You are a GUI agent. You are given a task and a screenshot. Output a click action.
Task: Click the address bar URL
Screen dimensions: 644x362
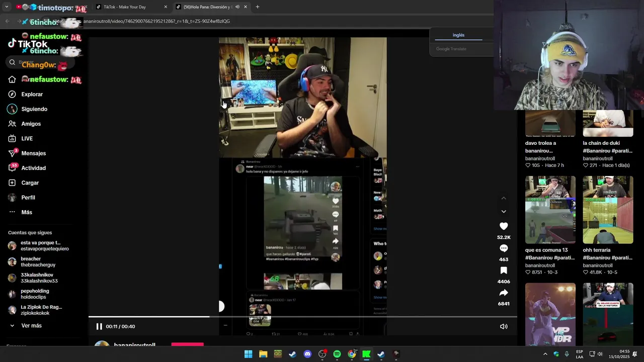pos(156,21)
